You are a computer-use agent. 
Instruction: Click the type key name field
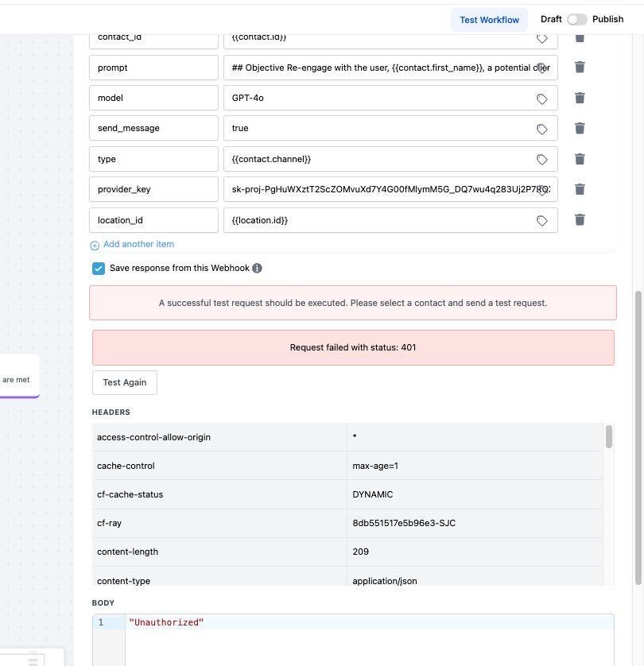[153, 159]
